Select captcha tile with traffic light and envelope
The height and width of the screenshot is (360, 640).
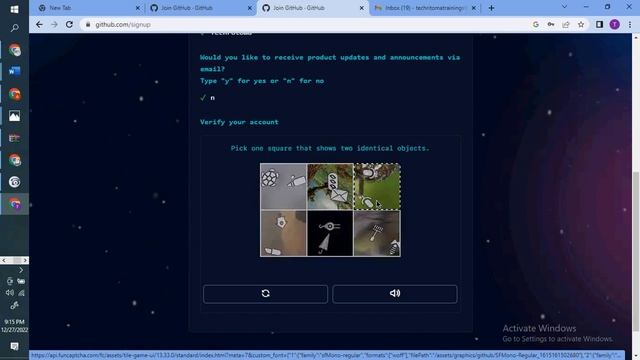330,187
